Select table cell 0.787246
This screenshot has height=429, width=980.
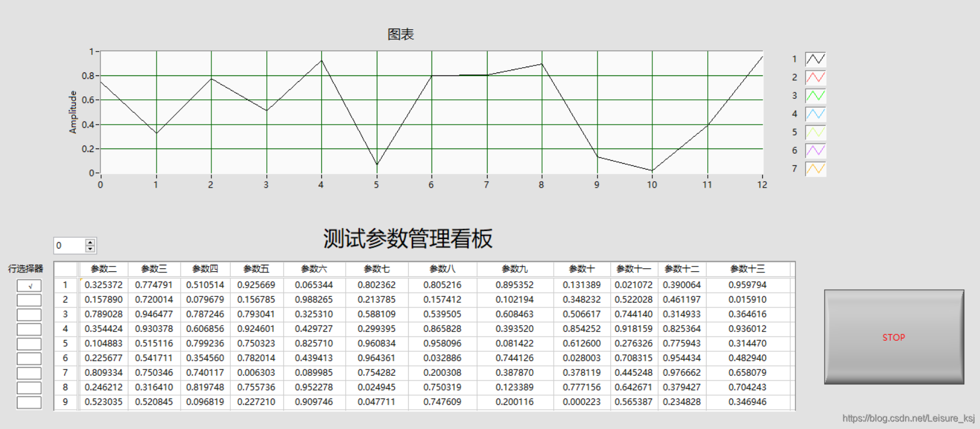coord(205,314)
